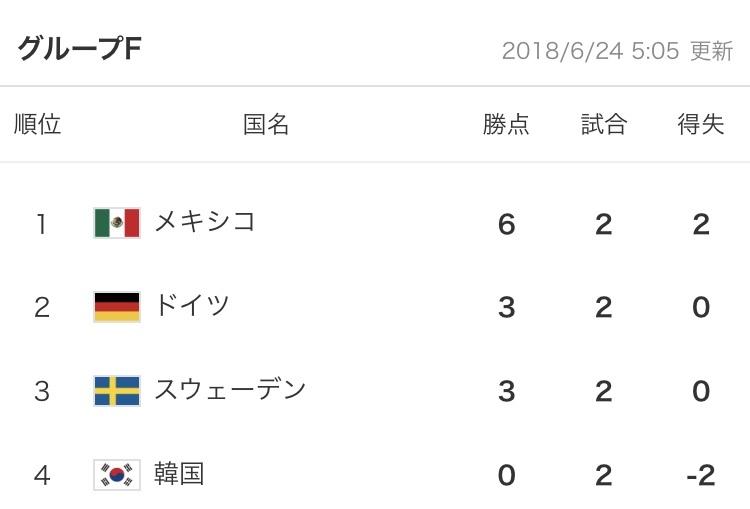The width and height of the screenshot is (750, 509).
Task: Click the グループF title
Action: 79,49
